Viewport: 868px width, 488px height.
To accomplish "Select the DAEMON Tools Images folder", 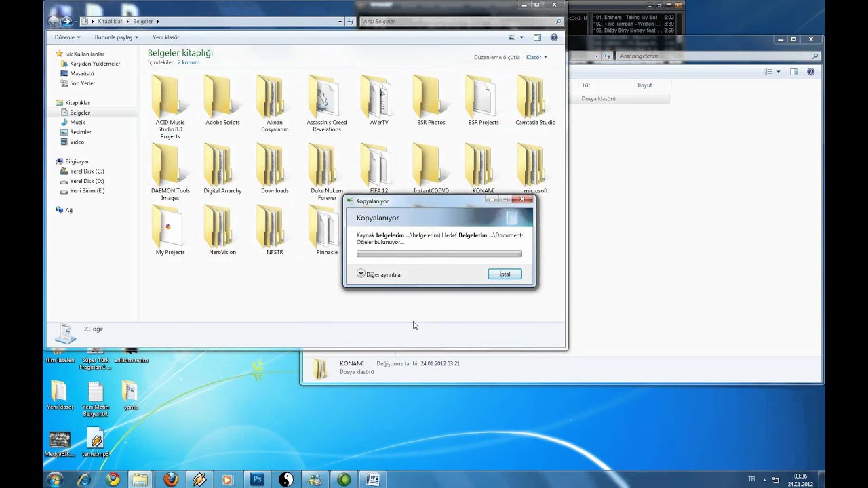I will point(170,172).
